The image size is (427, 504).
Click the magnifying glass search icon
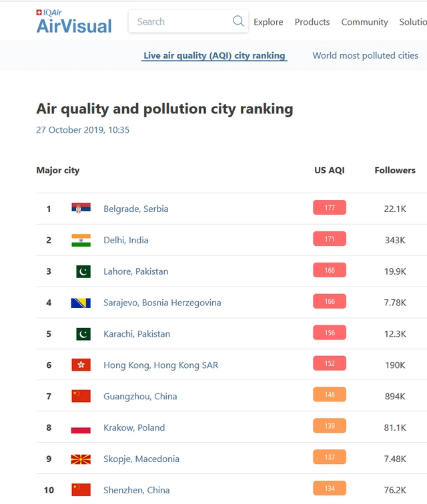[x=238, y=21]
